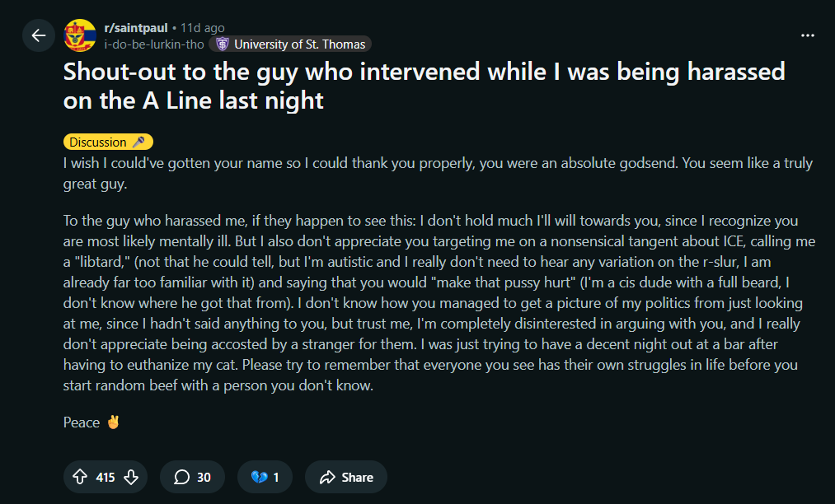Click the back arrow button

(38, 35)
